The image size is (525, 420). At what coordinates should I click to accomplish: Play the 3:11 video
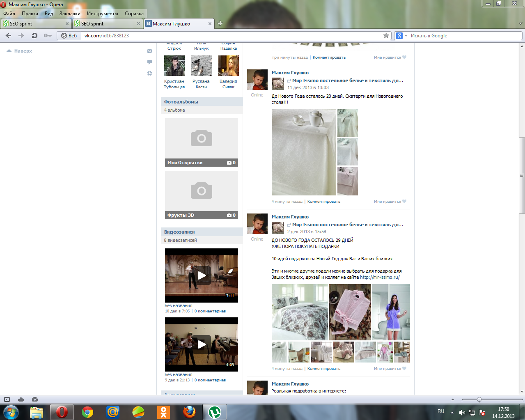click(x=202, y=275)
